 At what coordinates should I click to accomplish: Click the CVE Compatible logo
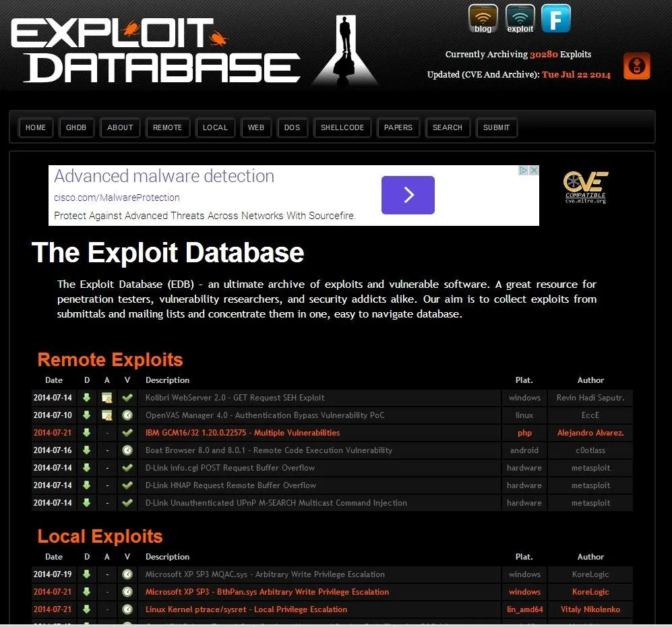tap(586, 187)
